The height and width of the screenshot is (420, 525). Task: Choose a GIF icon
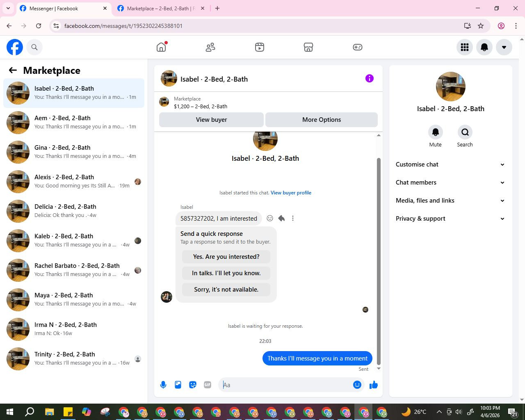point(208,385)
